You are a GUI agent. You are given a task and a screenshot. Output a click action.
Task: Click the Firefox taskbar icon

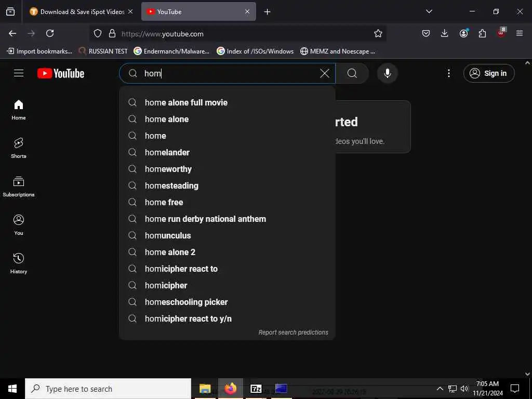click(230, 389)
